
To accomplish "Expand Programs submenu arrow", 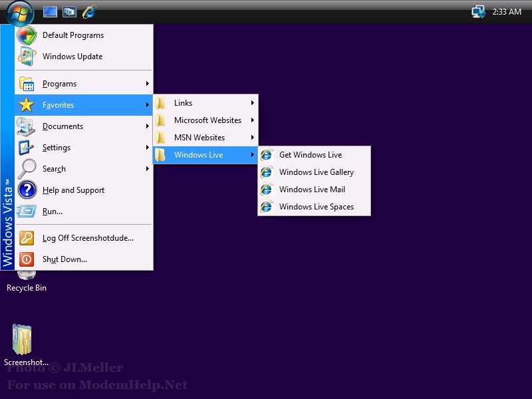I will click(x=147, y=84).
